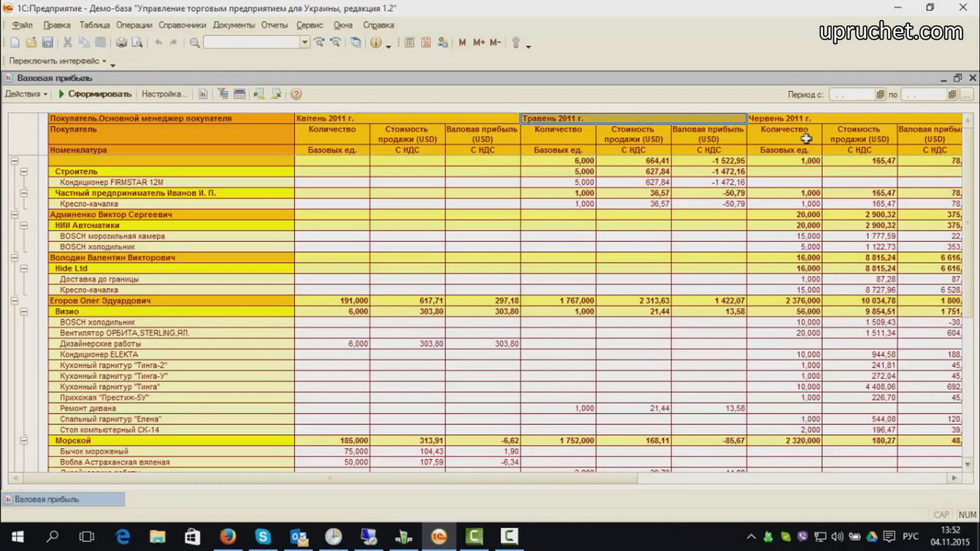Create a new document via toolbar icon
The width and height of the screenshot is (980, 551).
point(15,43)
